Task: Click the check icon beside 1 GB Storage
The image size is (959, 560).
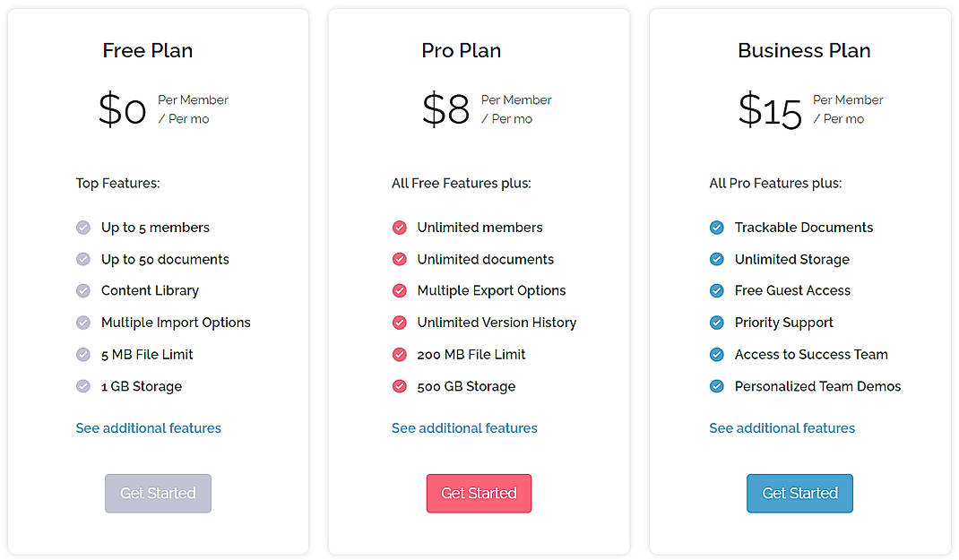Action: click(82, 386)
